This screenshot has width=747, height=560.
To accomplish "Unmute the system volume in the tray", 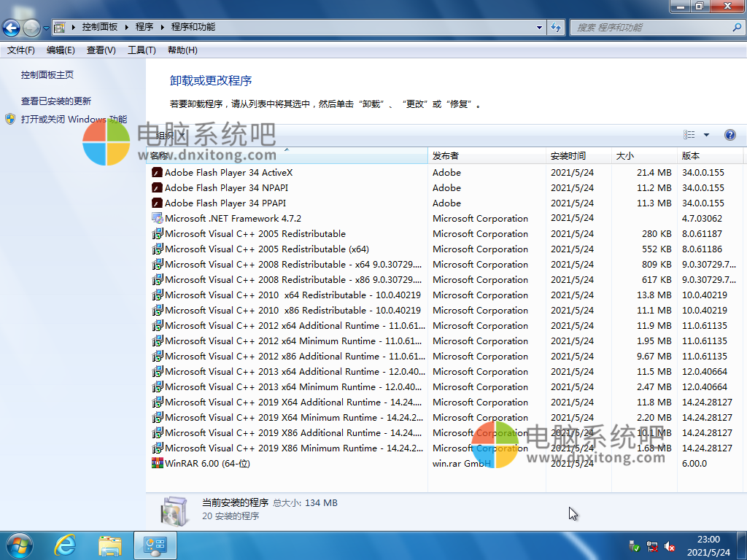I will (669, 545).
